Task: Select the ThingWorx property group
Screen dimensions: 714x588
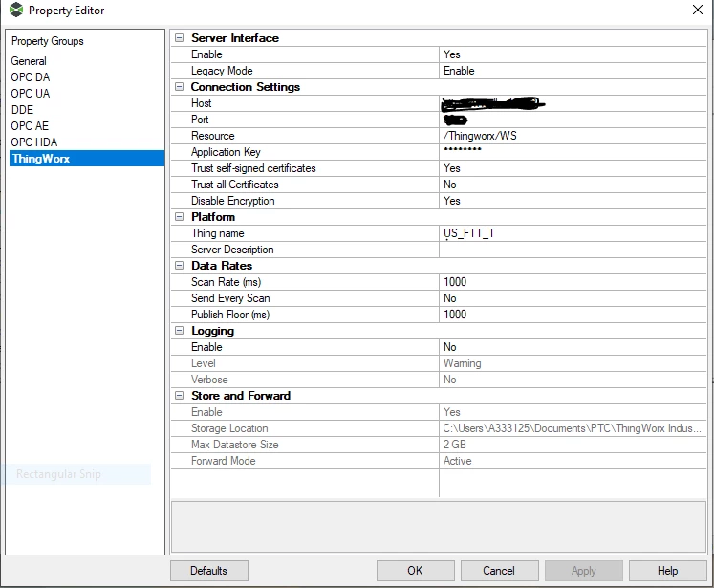Action: coord(87,159)
